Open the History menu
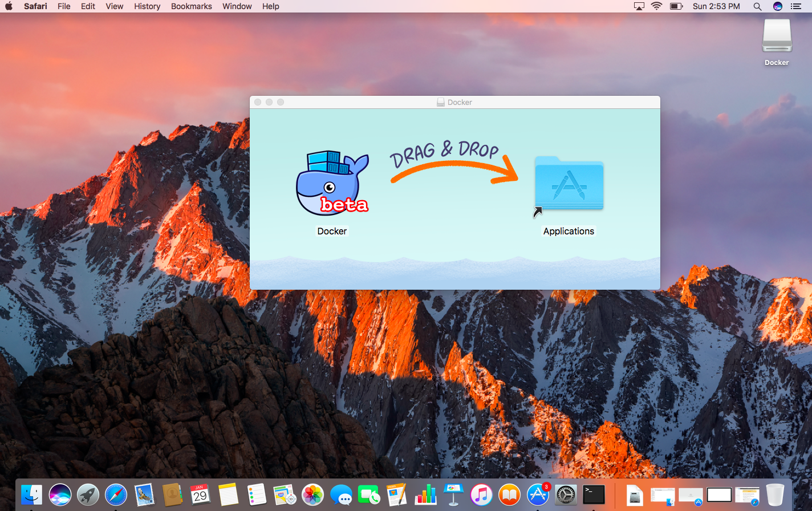This screenshot has height=511, width=812. pos(147,6)
